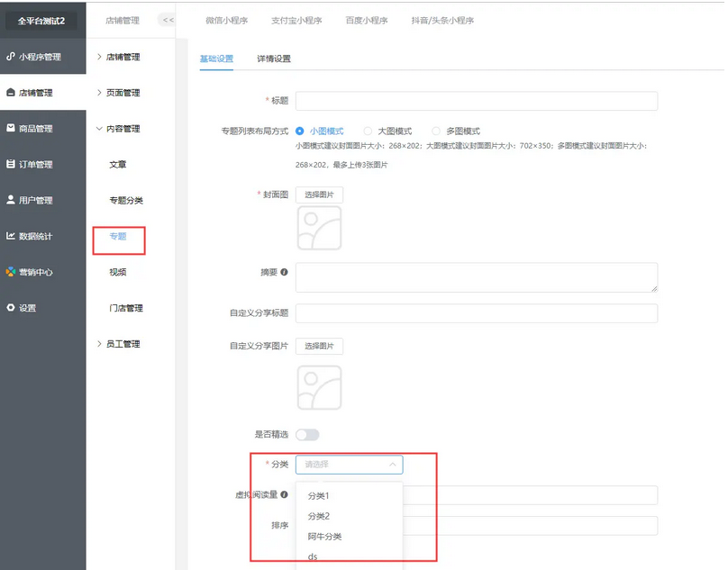This screenshot has width=728, height=570.
Task: Collapse the 内容管理 submenu group
Action: click(118, 129)
